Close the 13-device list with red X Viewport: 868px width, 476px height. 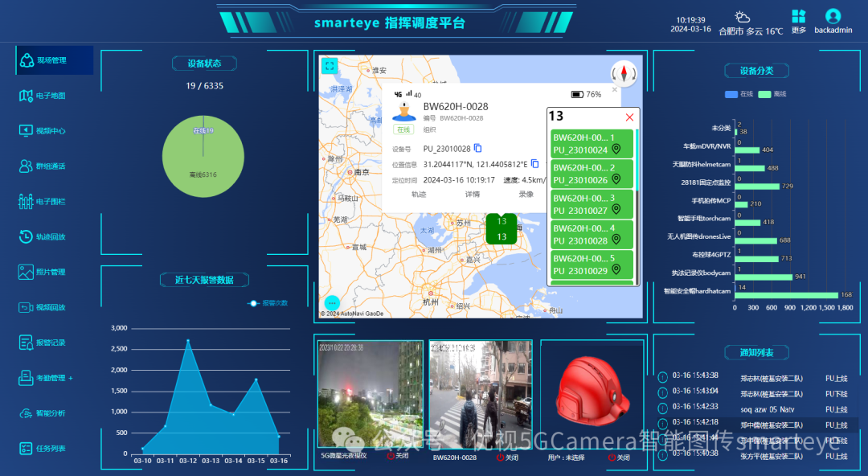point(629,117)
